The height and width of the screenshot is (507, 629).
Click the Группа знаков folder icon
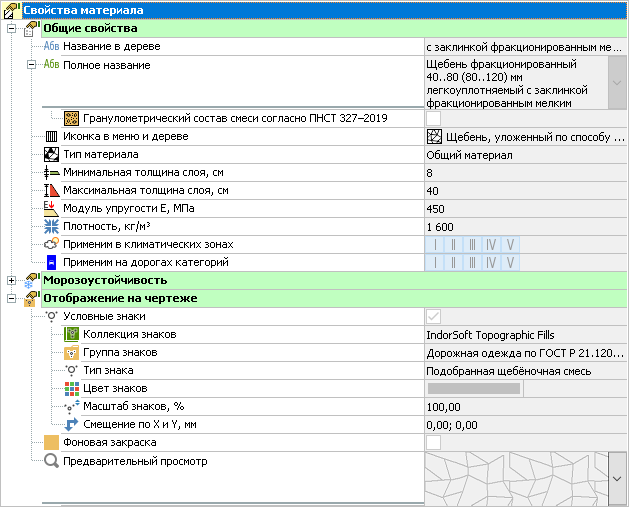point(71,352)
